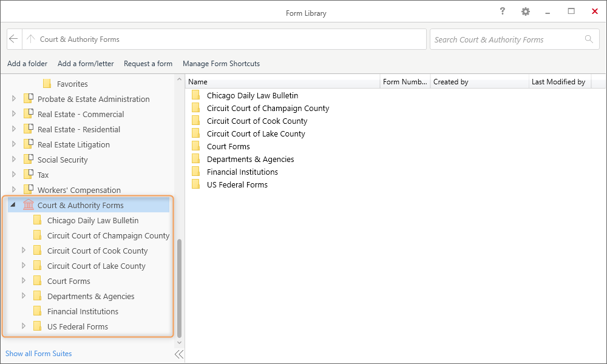This screenshot has height=364, width=607.
Task: Expand Departments & Agencies node in tree
Action: click(24, 296)
